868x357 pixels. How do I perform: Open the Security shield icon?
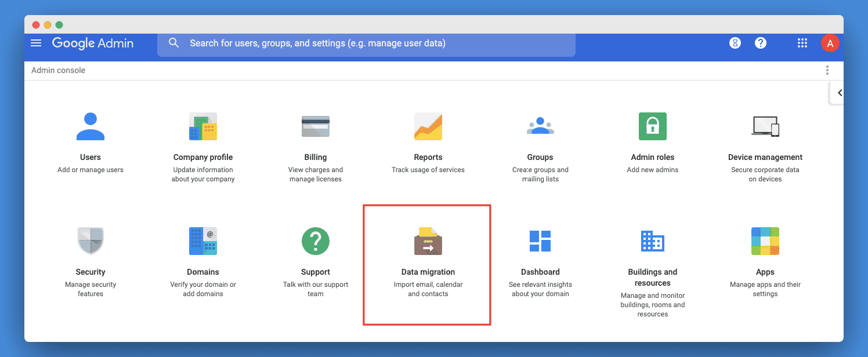[91, 241]
